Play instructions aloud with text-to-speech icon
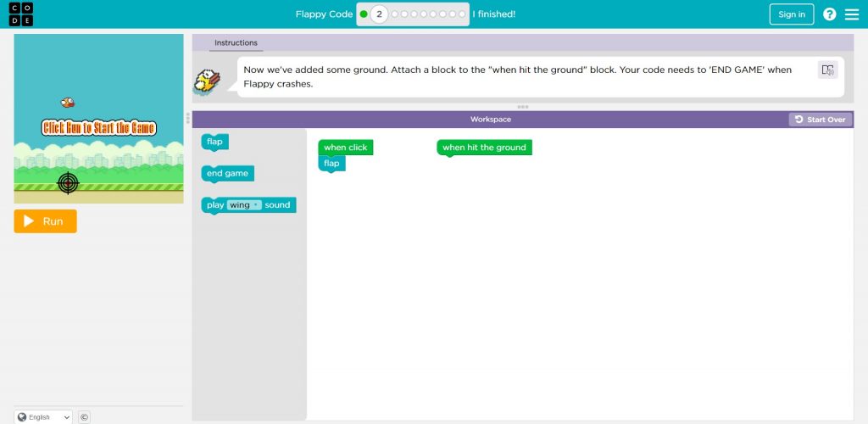The width and height of the screenshot is (868, 424). (x=827, y=70)
